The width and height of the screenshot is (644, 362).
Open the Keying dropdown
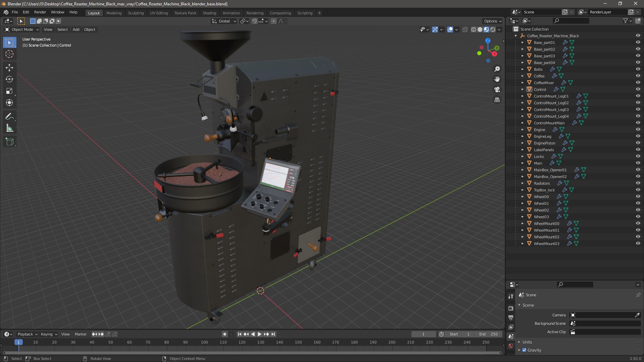(x=49, y=334)
